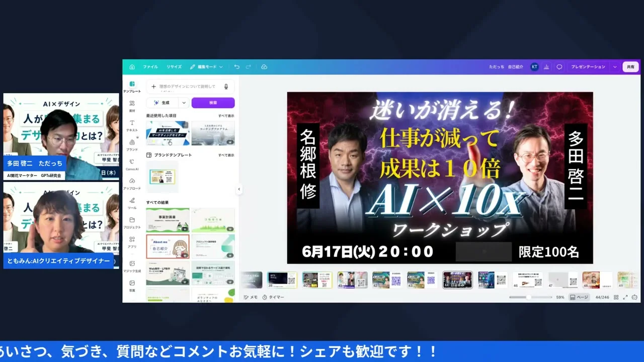Show all 最近使用した項目 via すべて表示
Screen dimensions: 644x362
point(226,116)
